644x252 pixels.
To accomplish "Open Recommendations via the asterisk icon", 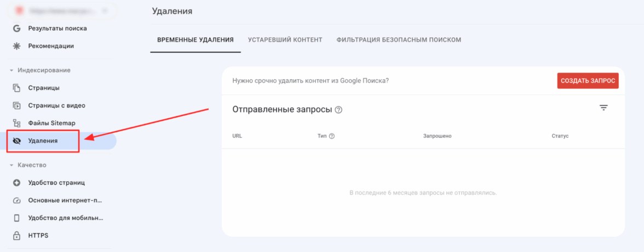I will 16,46.
